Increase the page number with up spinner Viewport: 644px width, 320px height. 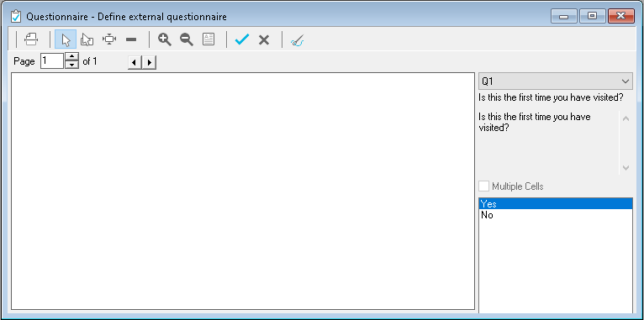coord(71,56)
